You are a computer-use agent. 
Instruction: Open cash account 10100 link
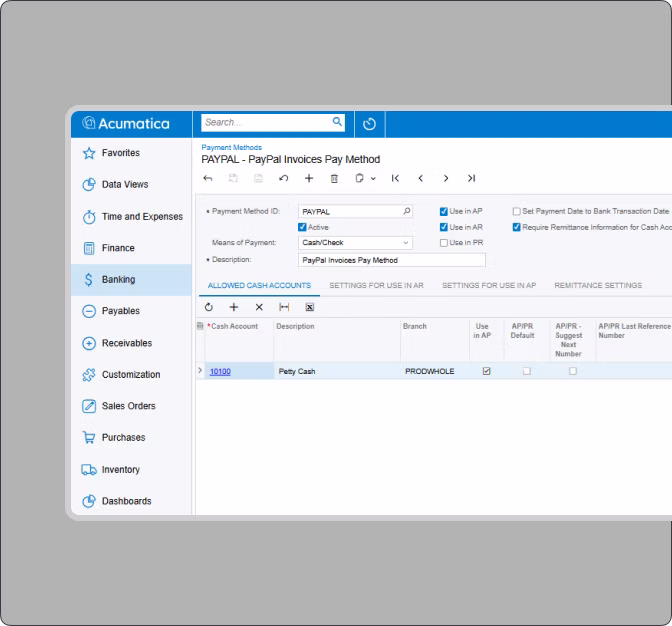tap(220, 371)
